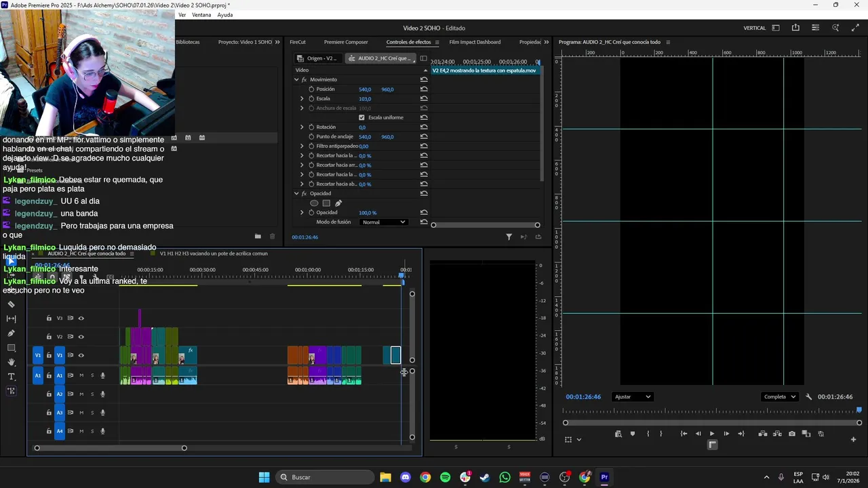Open the Completa playback resolution dropdown
868x488 pixels.
point(779,396)
